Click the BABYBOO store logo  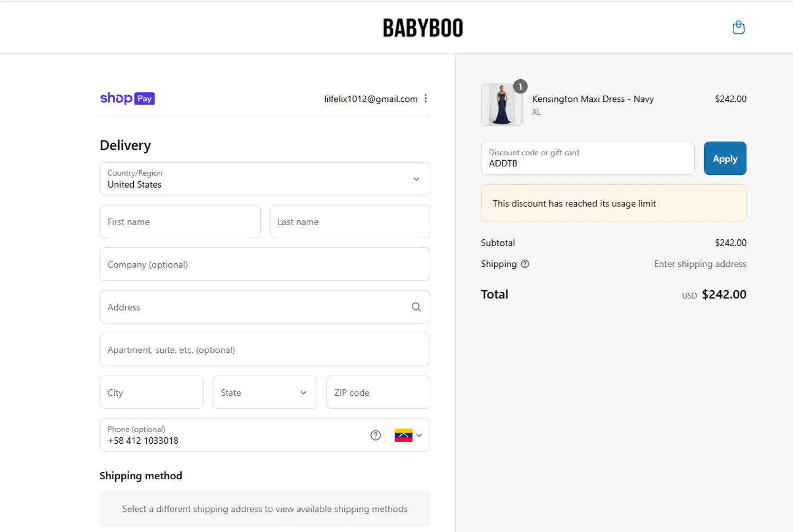[423, 28]
